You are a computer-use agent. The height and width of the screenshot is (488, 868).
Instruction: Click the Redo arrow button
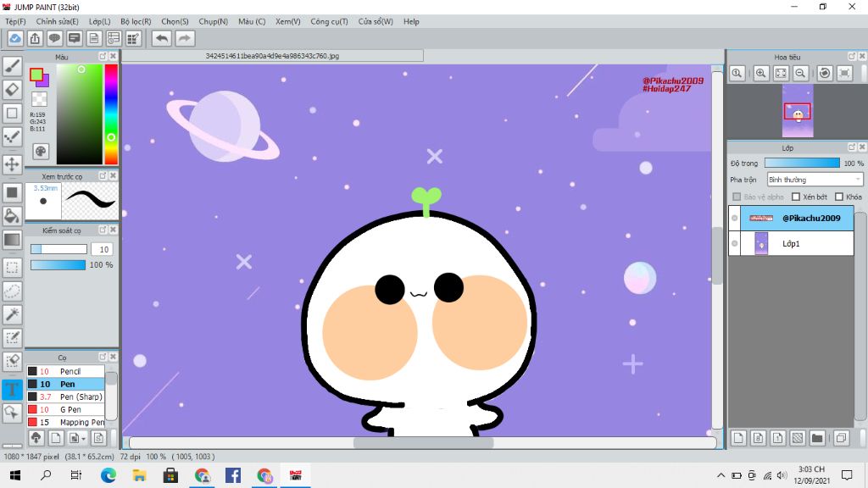point(185,38)
